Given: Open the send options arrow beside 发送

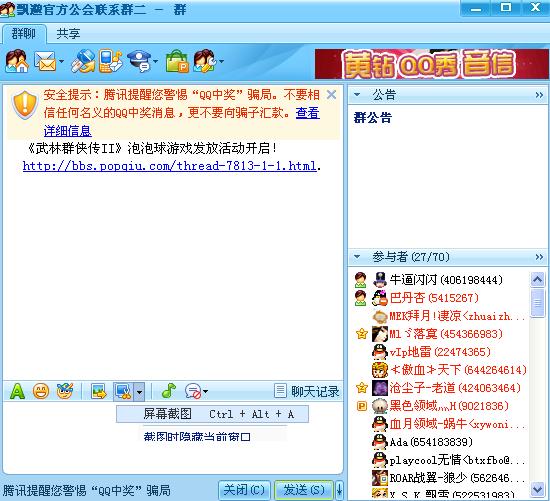Looking at the screenshot, I should click(x=339, y=489).
